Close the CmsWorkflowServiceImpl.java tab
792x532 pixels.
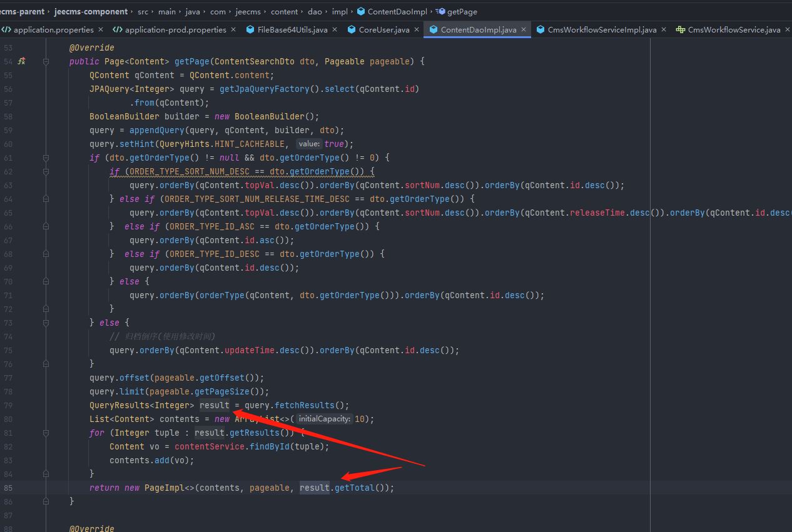664,29
